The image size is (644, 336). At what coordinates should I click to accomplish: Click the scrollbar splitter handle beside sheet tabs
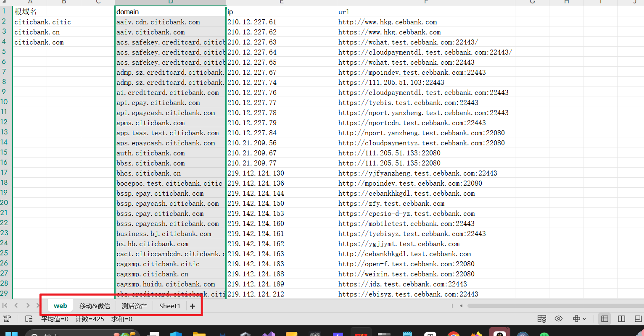pyautogui.click(x=452, y=306)
